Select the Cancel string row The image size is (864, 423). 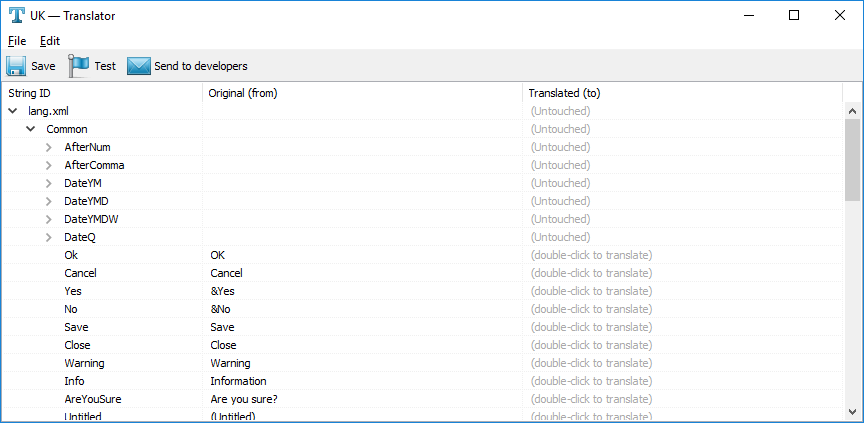(x=80, y=273)
